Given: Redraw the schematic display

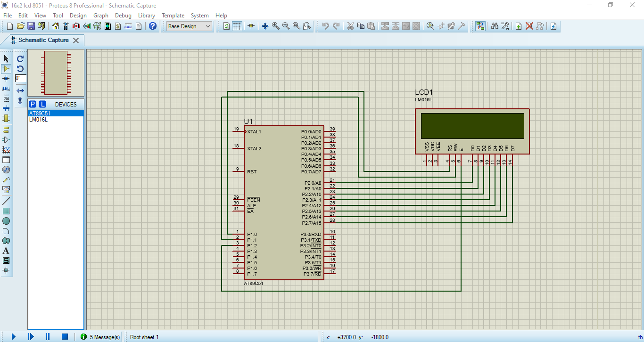Looking at the screenshot, I should 226,26.
